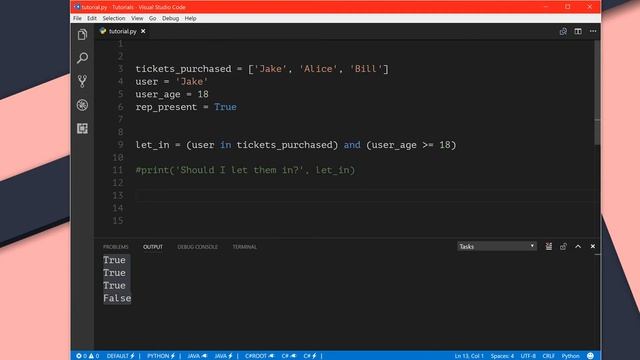Screen dimensions: 640x360
Task: Clear the output panel contents
Action: click(549, 247)
